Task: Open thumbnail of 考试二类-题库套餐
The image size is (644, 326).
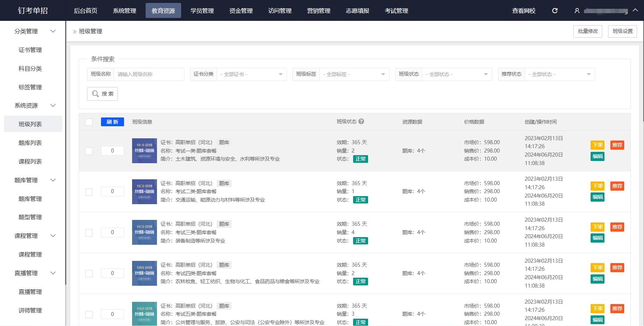Action: (145, 192)
